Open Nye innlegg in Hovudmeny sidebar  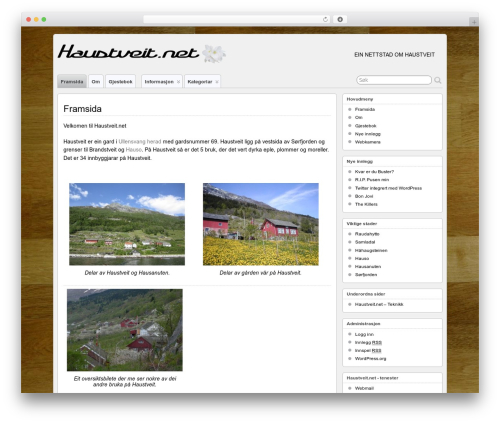pyautogui.click(x=368, y=134)
